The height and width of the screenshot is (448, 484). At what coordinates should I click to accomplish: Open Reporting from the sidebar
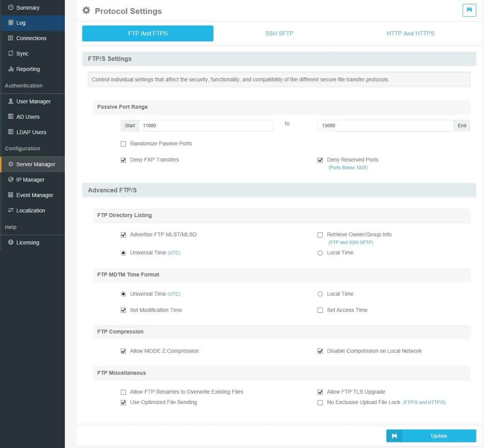pos(32,69)
